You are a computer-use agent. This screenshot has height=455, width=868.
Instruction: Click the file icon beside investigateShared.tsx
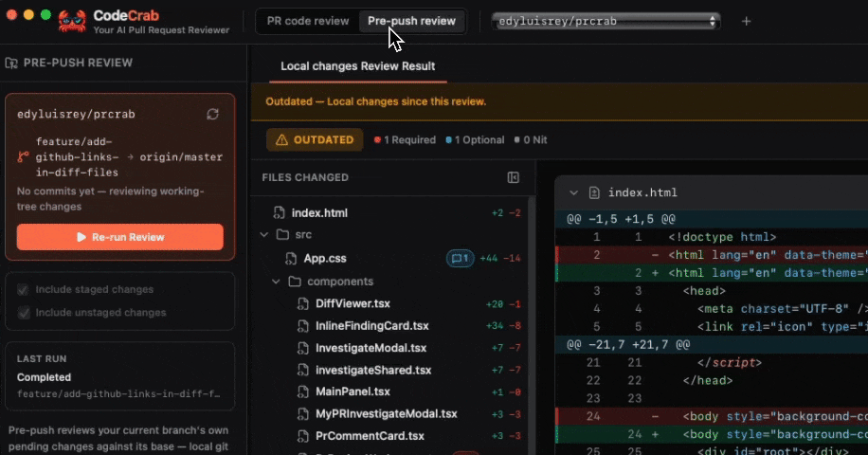[303, 370]
